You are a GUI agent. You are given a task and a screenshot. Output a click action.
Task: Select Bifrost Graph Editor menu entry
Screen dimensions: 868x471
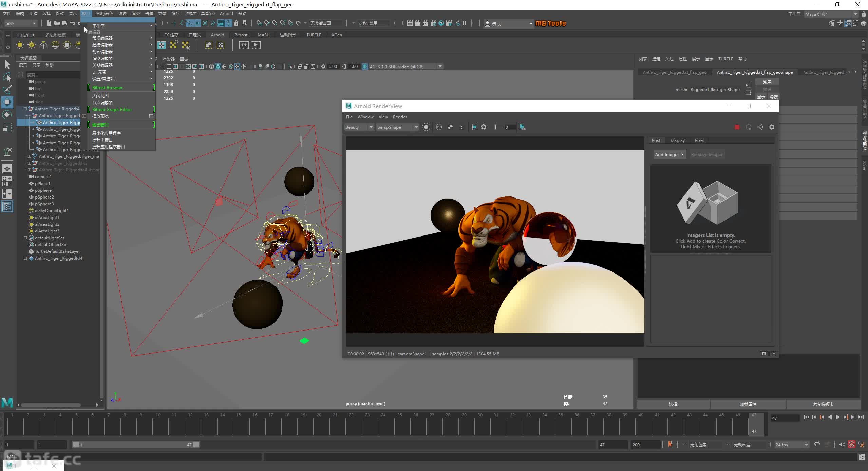[112, 109]
